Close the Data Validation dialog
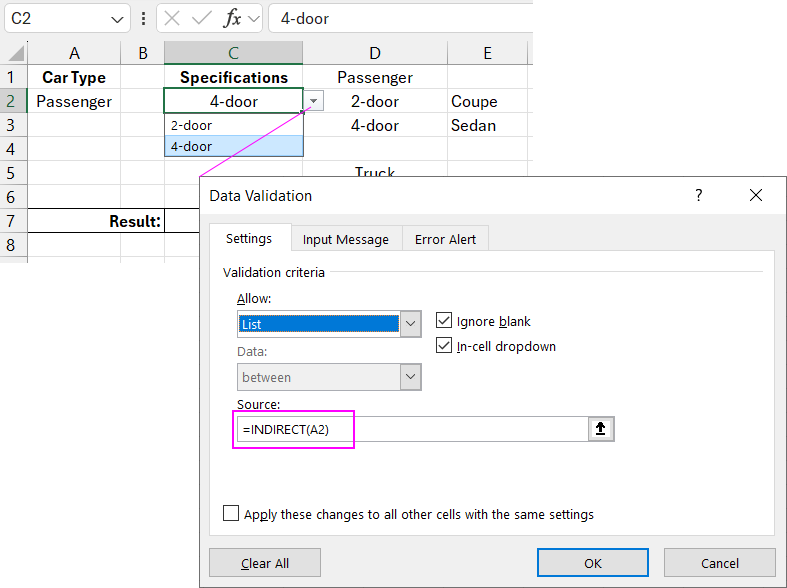This screenshot has height=588, width=787. (756, 195)
